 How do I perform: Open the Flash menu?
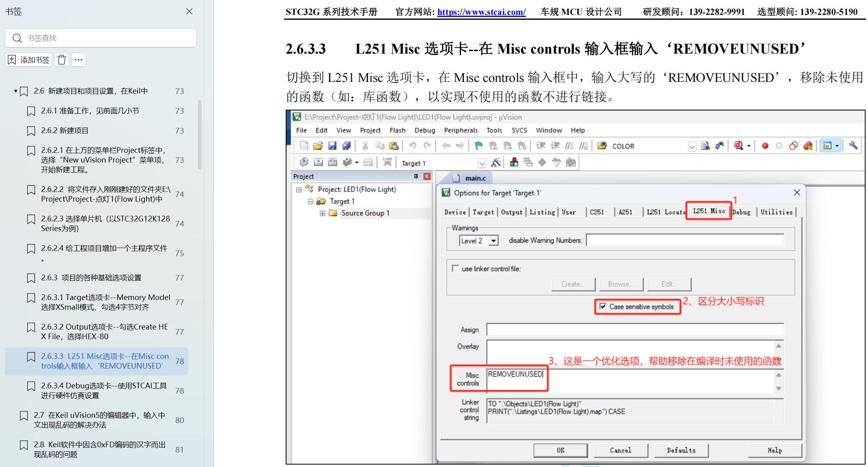(397, 130)
